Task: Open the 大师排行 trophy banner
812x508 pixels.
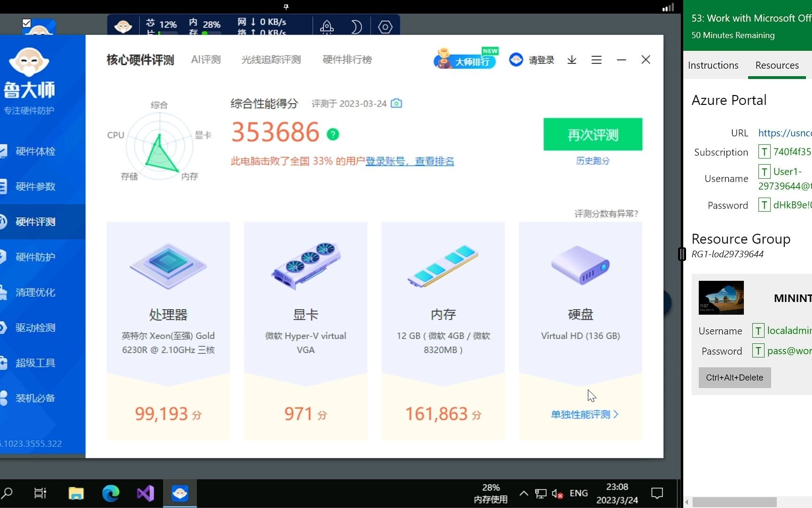Action: [x=466, y=59]
